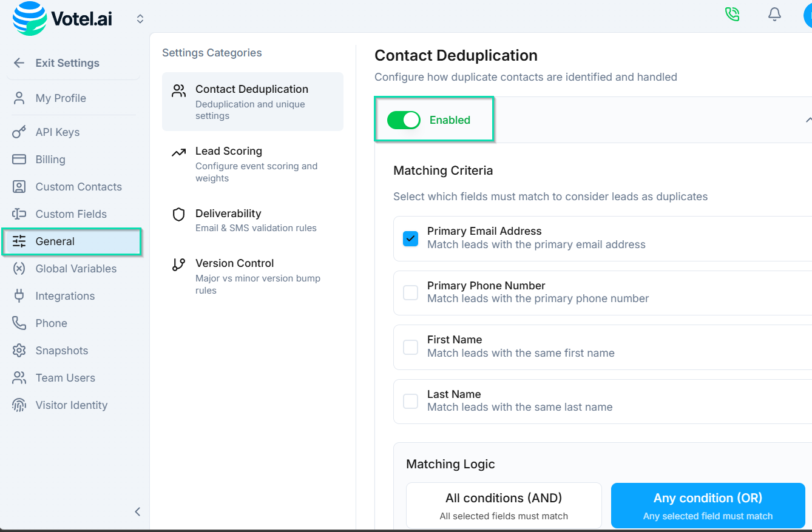812x532 pixels.
Task: Select the API Keys key icon
Action: click(x=19, y=132)
